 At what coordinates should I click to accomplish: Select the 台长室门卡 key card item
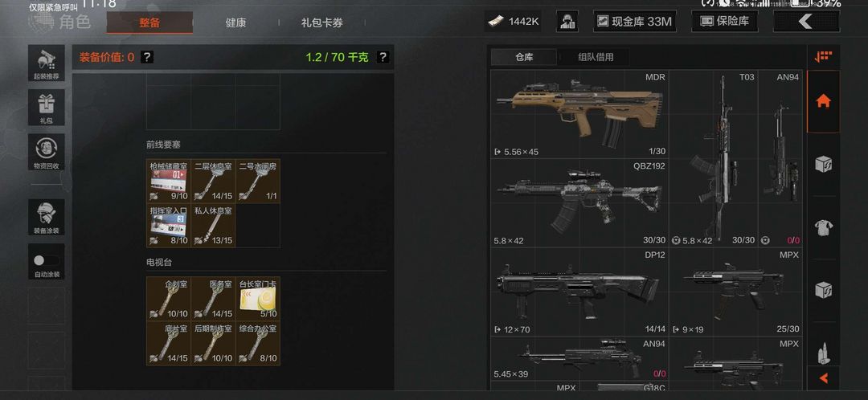[258, 299]
